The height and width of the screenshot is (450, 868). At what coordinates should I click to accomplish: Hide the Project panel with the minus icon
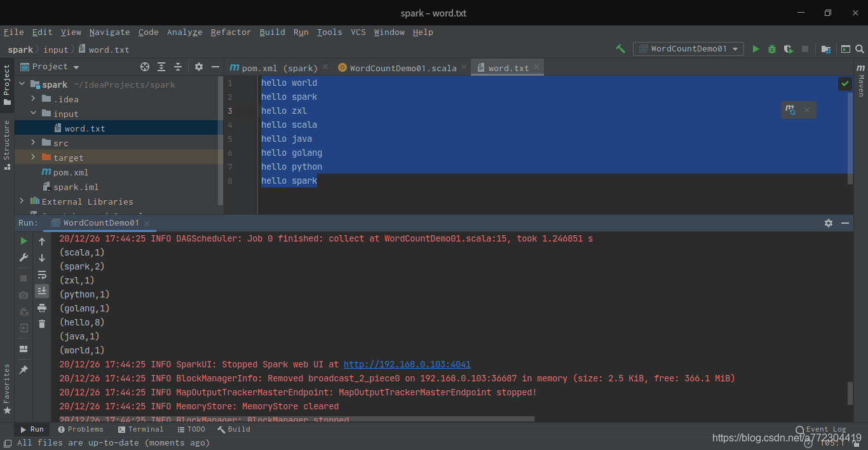pos(215,67)
